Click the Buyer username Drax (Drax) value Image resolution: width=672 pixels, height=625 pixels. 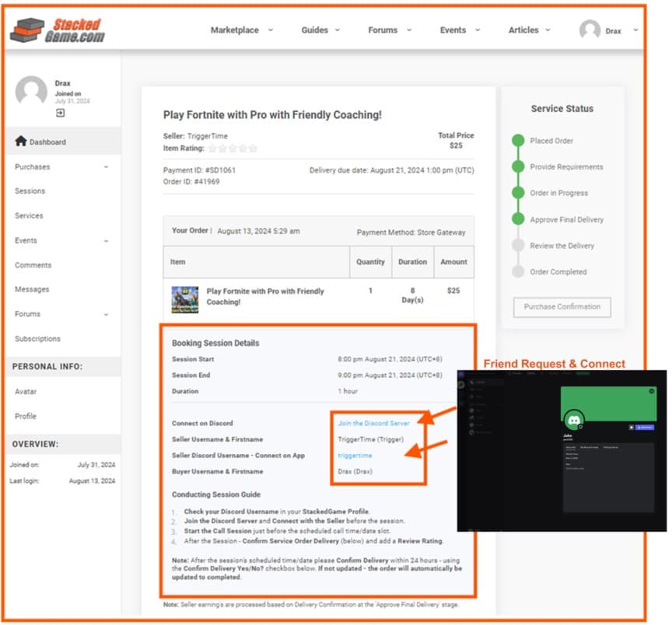click(355, 471)
